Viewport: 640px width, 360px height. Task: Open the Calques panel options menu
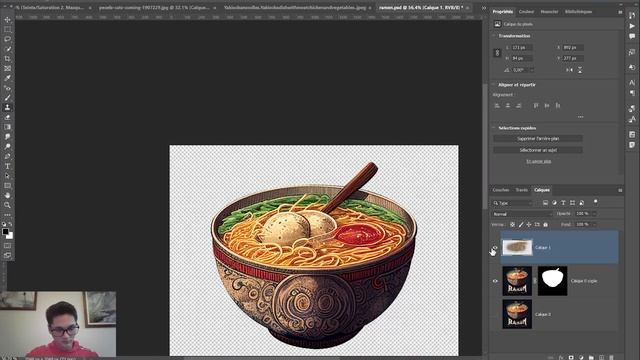click(x=620, y=190)
